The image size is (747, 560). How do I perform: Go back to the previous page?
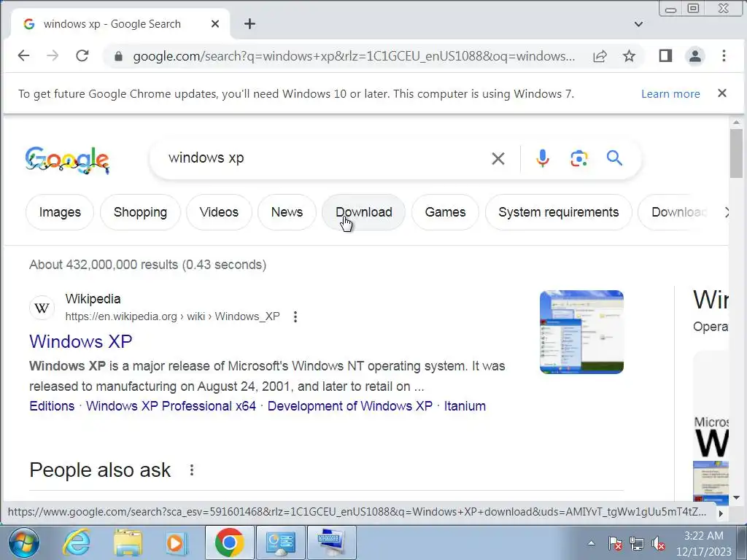(x=23, y=55)
